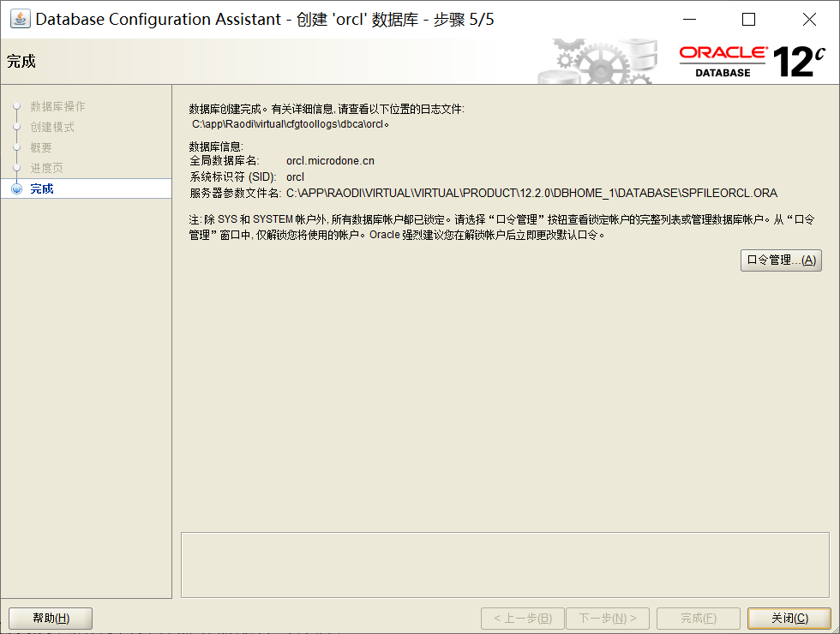Viewport: 840px width, 634px height.
Task: Click the SID value orcl
Action: [295, 176]
